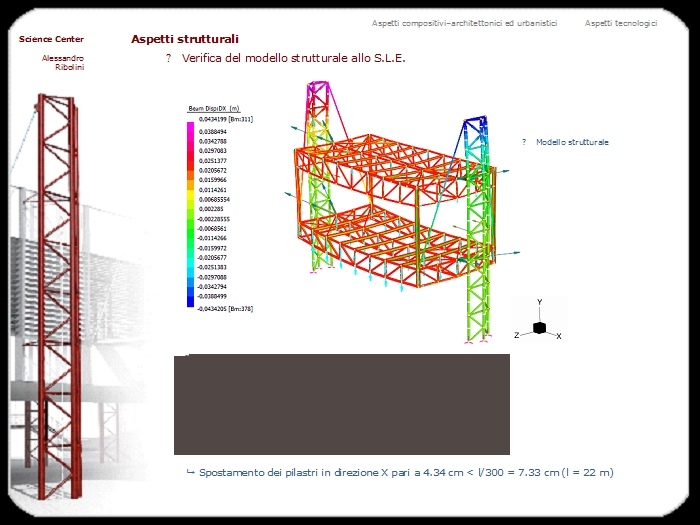Click the yellow legend color band
This screenshot has width=700, height=525.
[190, 198]
